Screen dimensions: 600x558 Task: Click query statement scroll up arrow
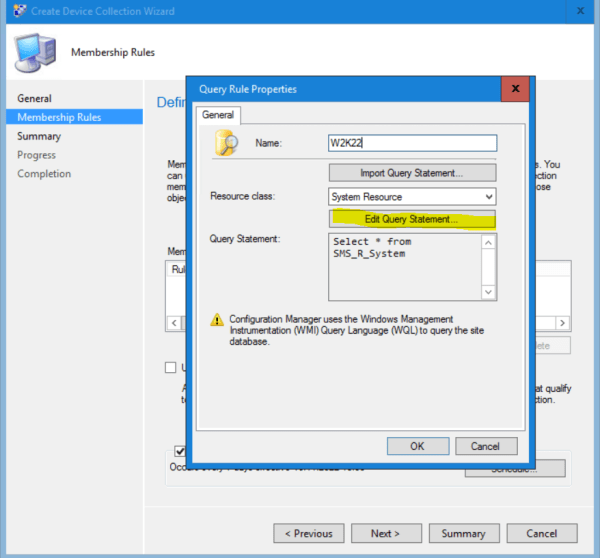[488, 243]
